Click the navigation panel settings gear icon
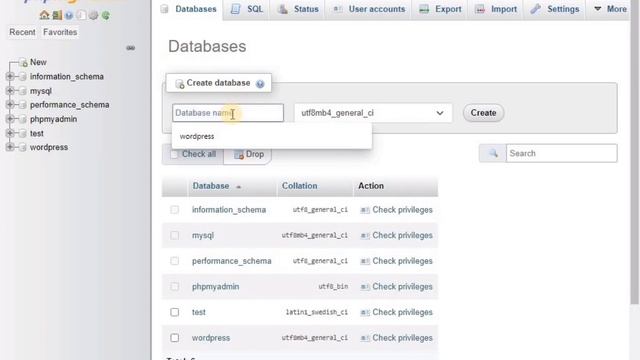The height and width of the screenshot is (360, 640). click(x=93, y=16)
